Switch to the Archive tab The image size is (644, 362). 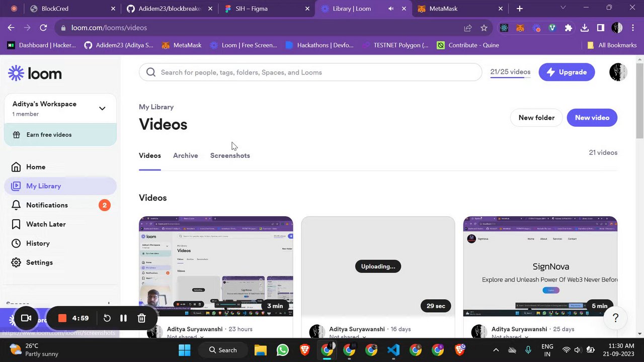click(x=185, y=155)
